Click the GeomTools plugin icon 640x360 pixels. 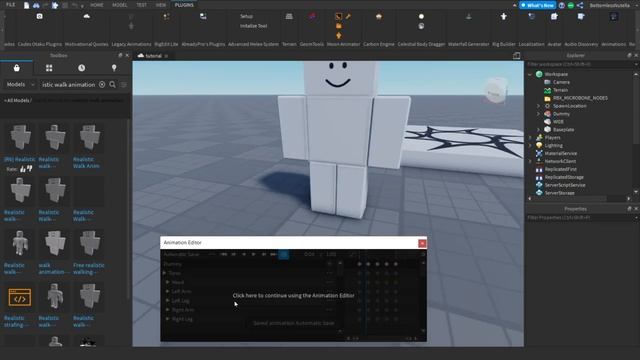click(x=312, y=16)
